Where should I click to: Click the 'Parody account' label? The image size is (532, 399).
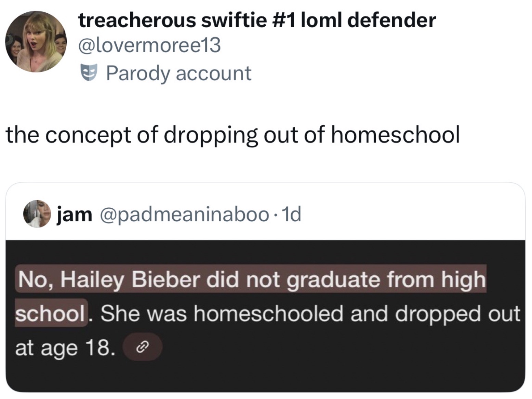point(178,73)
